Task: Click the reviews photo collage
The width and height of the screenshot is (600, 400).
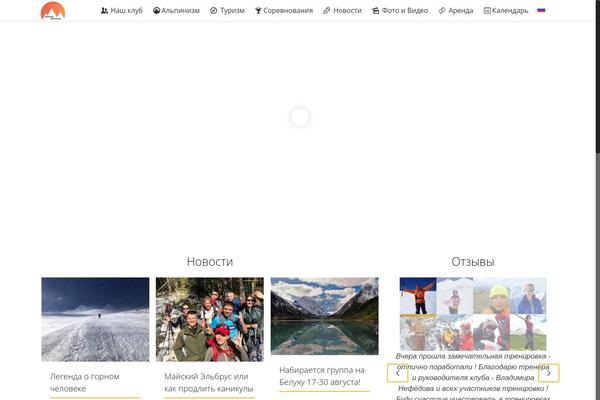Action: 473,314
